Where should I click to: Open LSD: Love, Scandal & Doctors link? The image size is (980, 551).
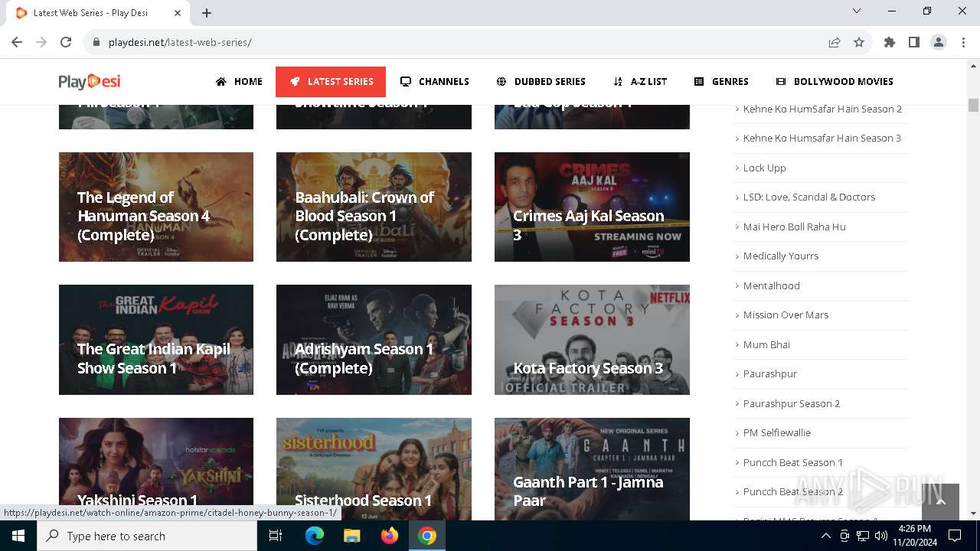[808, 197]
